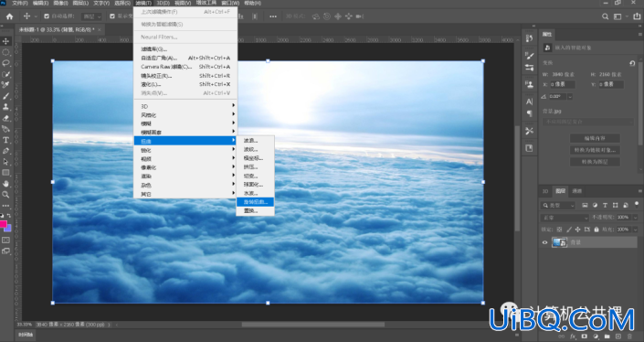Open the Character panel icon
Image resolution: width=644 pixels, height=342 pixels.
point(529,102)
